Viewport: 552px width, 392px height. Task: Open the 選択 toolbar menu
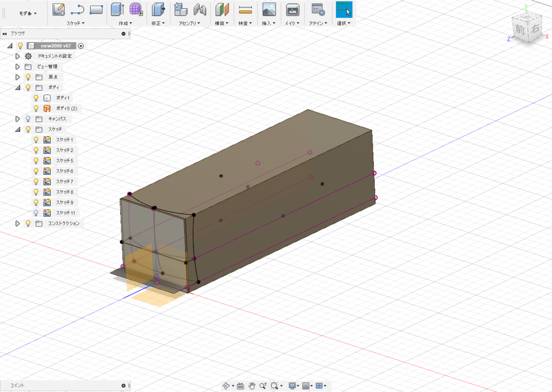[344, 23]
